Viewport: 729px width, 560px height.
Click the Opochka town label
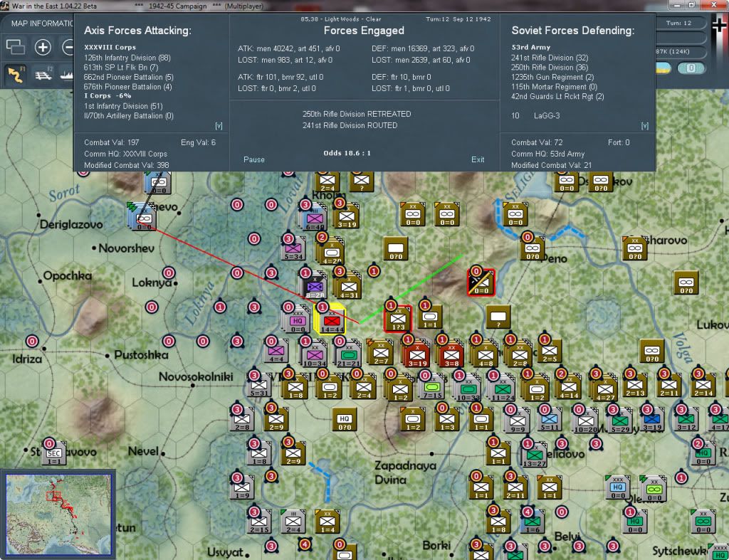click(68, 276)
